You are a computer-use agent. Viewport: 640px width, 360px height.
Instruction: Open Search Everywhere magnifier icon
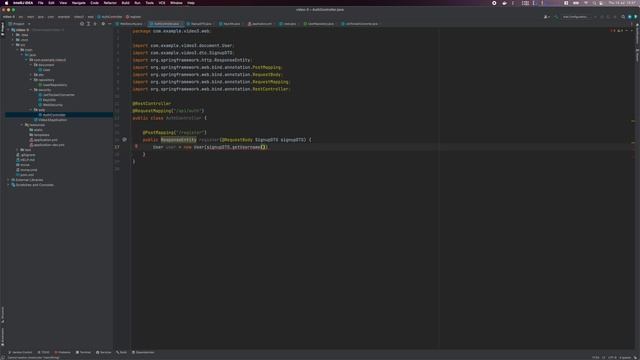click(x=623, y=17)
